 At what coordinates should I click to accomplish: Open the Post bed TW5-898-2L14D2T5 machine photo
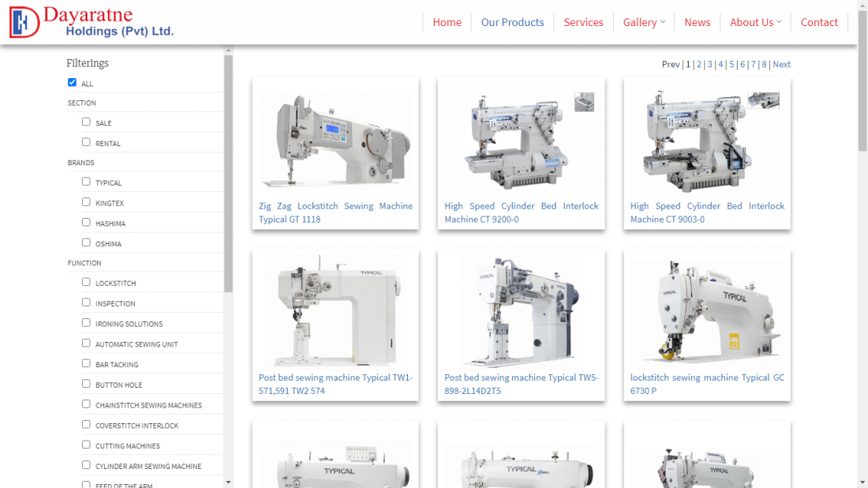coord(521,311)
